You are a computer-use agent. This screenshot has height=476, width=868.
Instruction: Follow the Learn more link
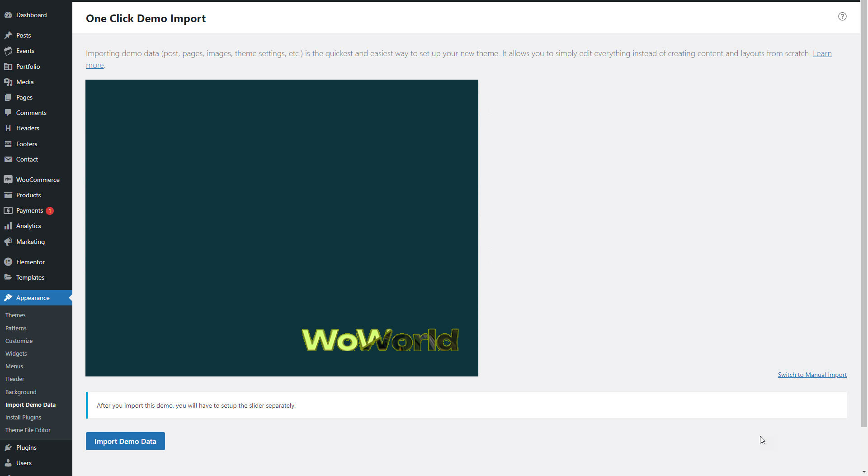822,53
